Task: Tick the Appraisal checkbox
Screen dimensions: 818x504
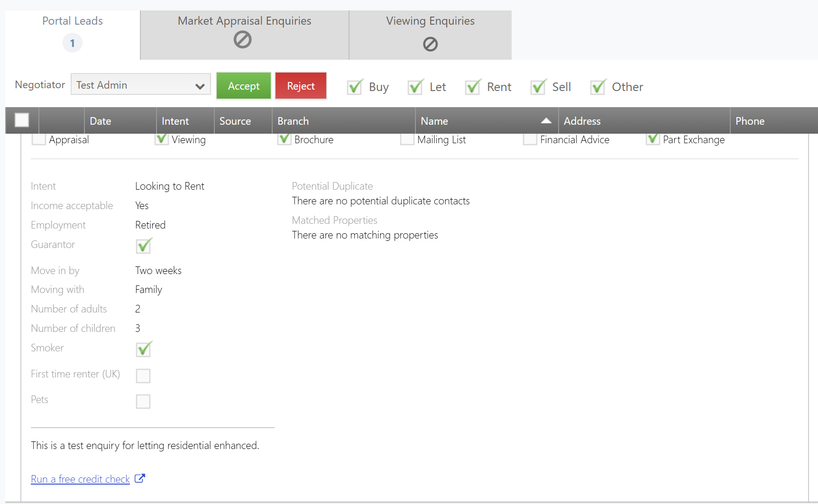Action: [x=39, y=139]
